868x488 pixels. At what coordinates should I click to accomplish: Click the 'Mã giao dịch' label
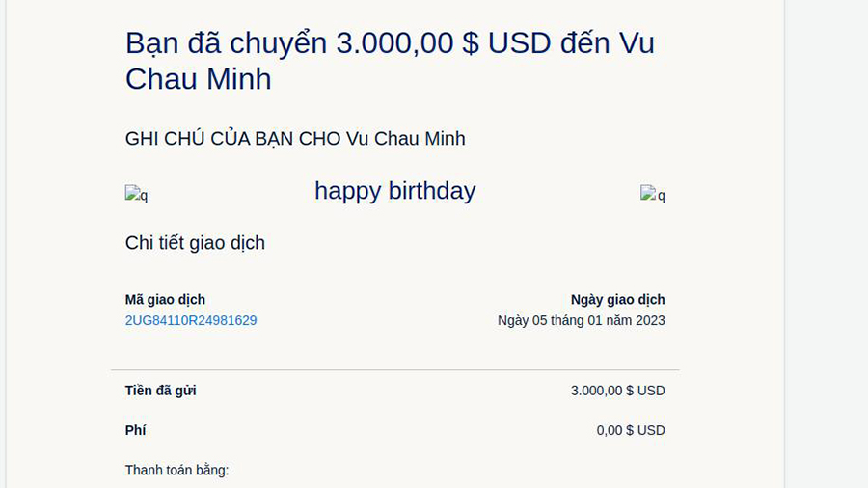(165, 299)
